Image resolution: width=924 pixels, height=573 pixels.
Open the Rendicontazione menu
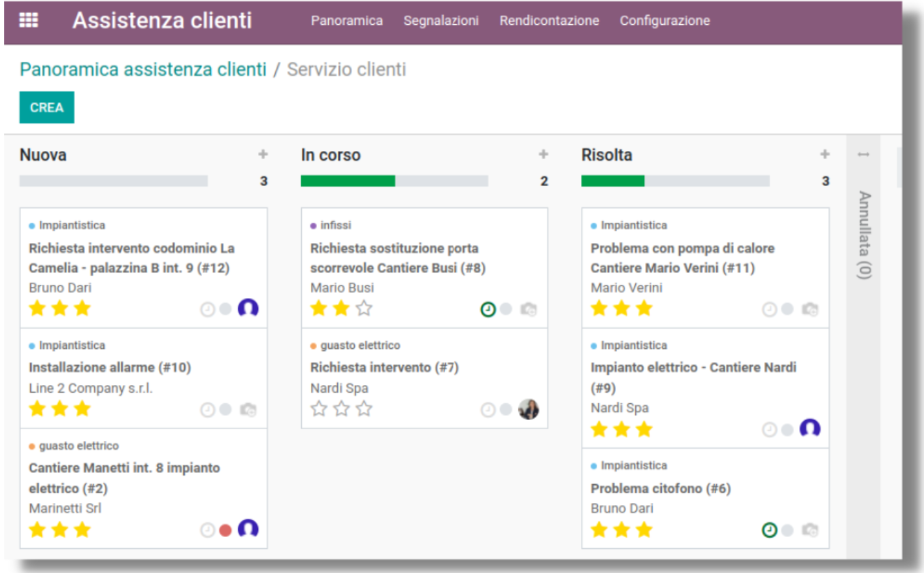coord(549,20)
